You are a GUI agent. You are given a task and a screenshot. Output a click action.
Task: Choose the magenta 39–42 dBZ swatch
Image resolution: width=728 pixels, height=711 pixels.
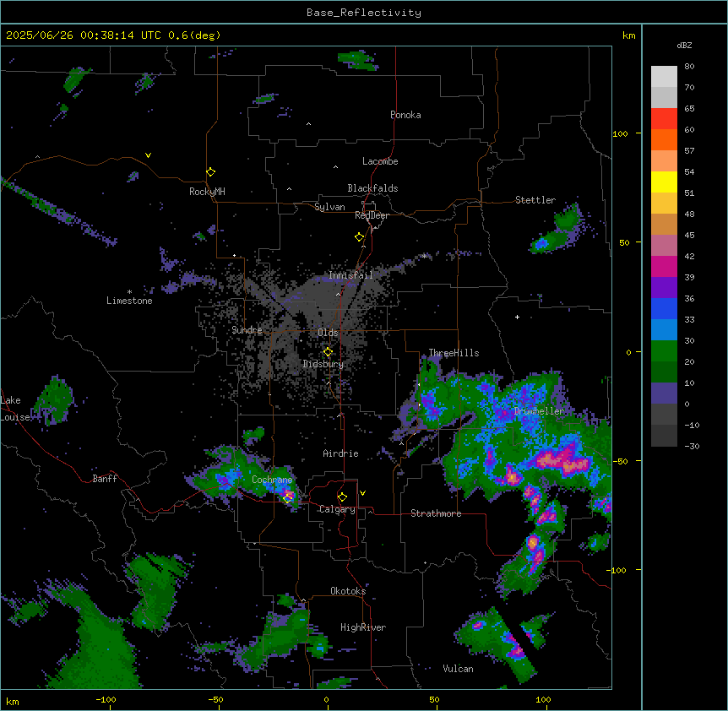[x=664, y=266]
